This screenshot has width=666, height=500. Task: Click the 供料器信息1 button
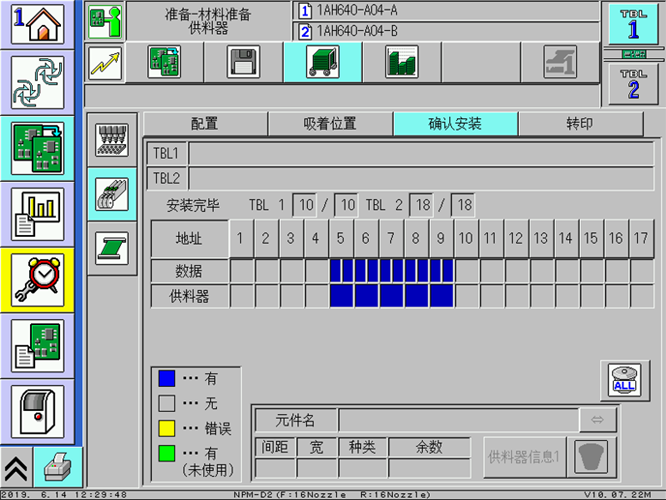(524, 457)
